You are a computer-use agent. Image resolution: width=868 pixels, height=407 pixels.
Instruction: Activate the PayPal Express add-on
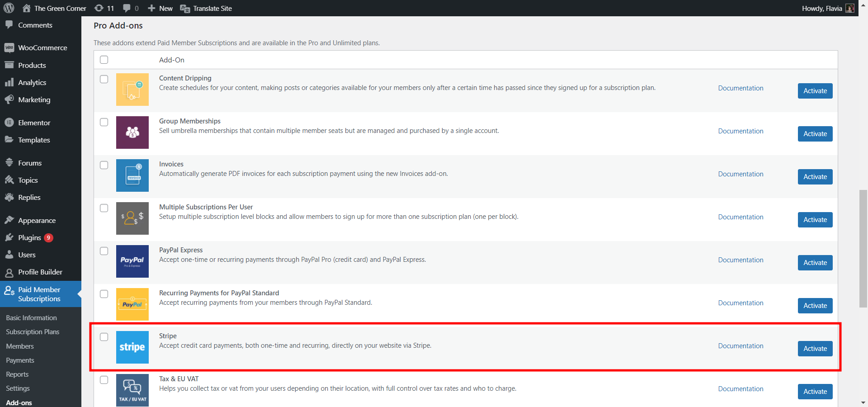815,263
